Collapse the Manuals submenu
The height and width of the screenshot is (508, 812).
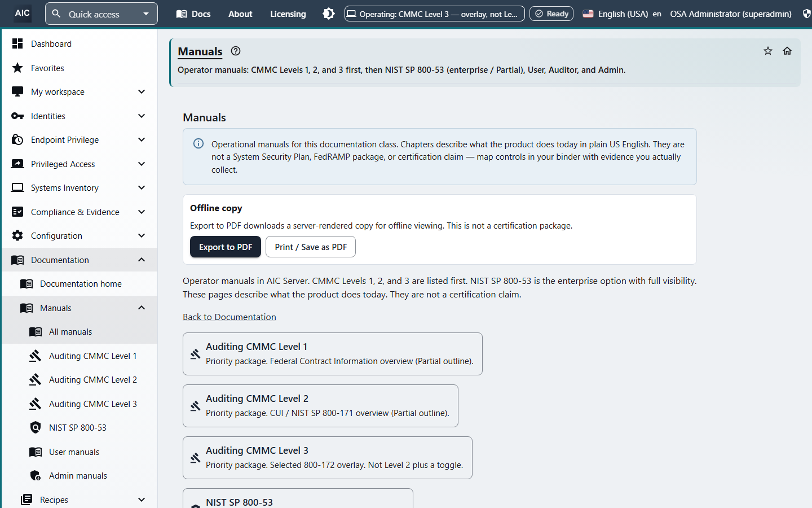[80, 308]
